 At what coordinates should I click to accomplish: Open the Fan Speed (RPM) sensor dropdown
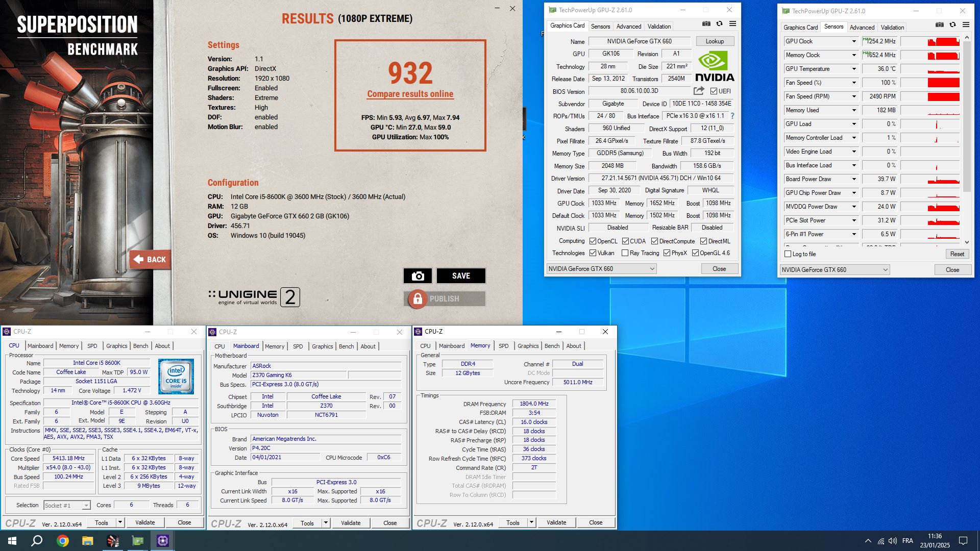(x=853, y=96)
